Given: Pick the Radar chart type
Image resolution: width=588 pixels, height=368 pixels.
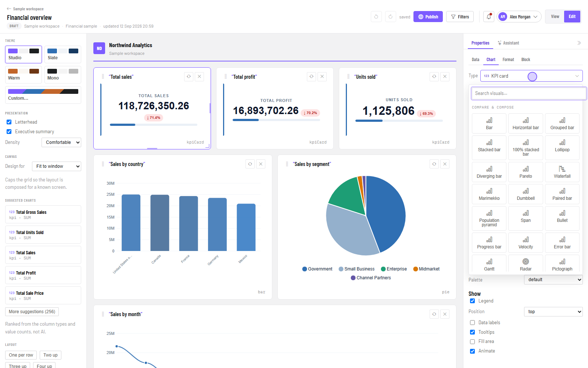Looking at the screenshot, I should (x=526, y=263).
